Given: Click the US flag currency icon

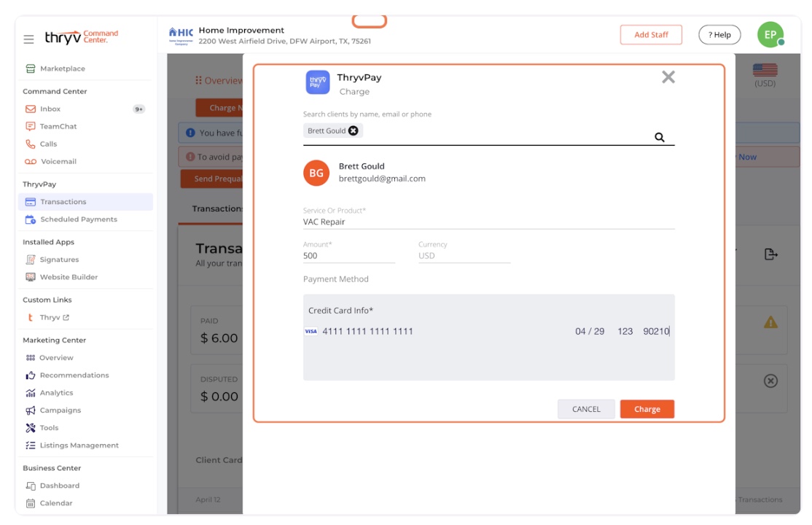Looking at the screenshot, I should tap(765, 69).
